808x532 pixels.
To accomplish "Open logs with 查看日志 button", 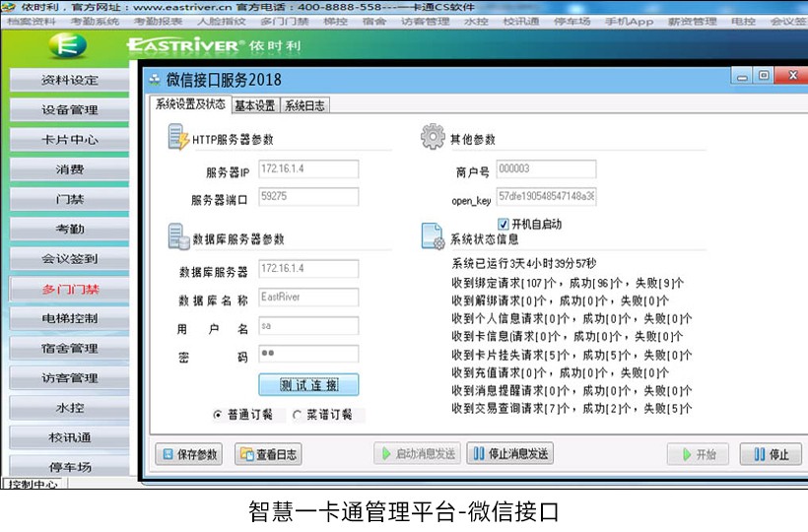I will pyautogui.click(x=268, y=454).
